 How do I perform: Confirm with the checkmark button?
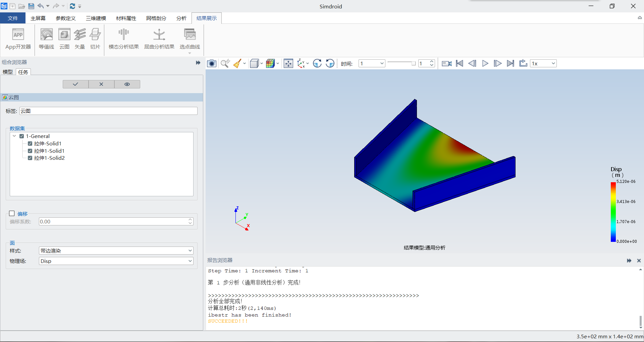tap(75, 84)
